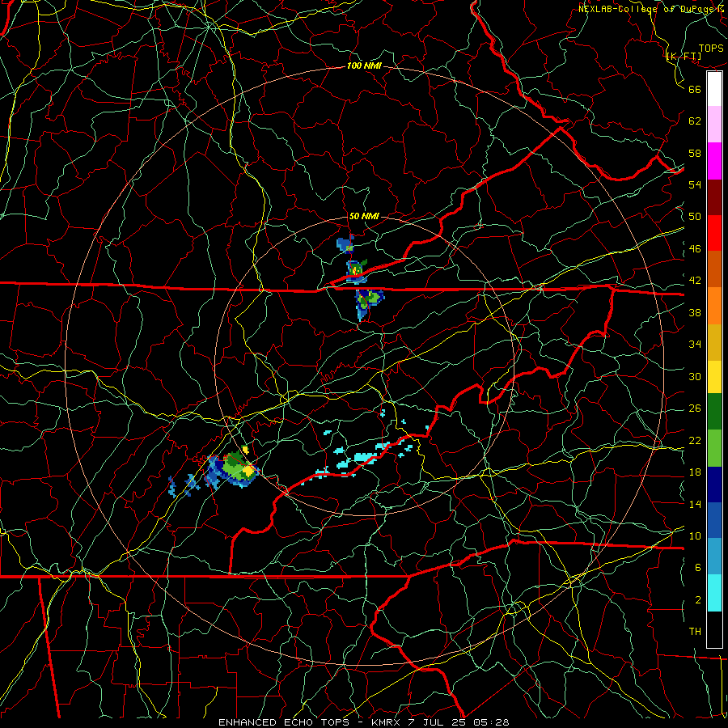Click the '10' legend value
The height and width of the screenshot is (728, 728).
click(x=695, y=536)
